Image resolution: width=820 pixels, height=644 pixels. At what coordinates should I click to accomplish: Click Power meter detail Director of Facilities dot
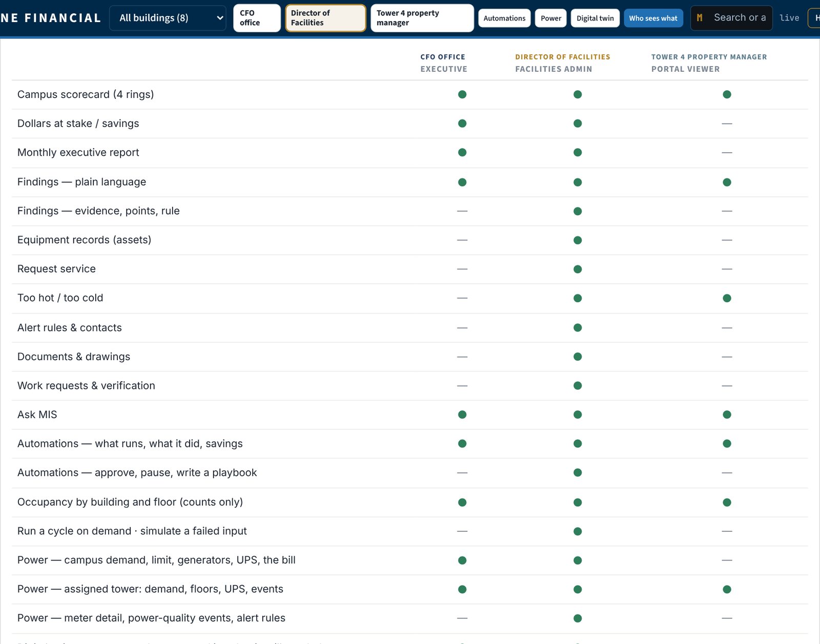(578, 618)
